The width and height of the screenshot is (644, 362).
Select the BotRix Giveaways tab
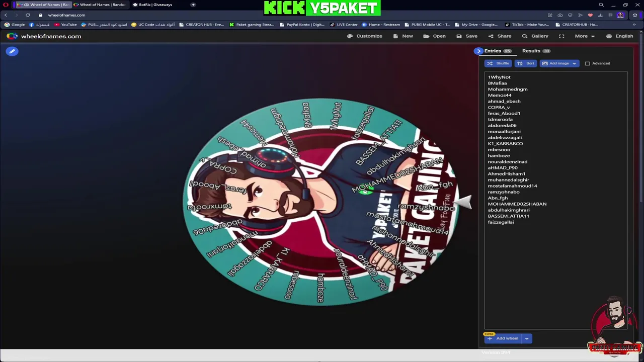click(x=154, y=5)
